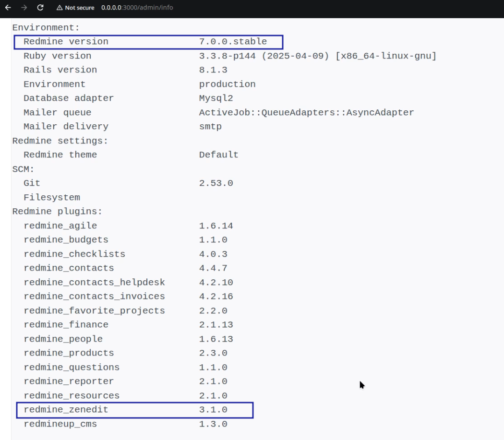Click the redmineup_cms plugin name

(60, 424)
